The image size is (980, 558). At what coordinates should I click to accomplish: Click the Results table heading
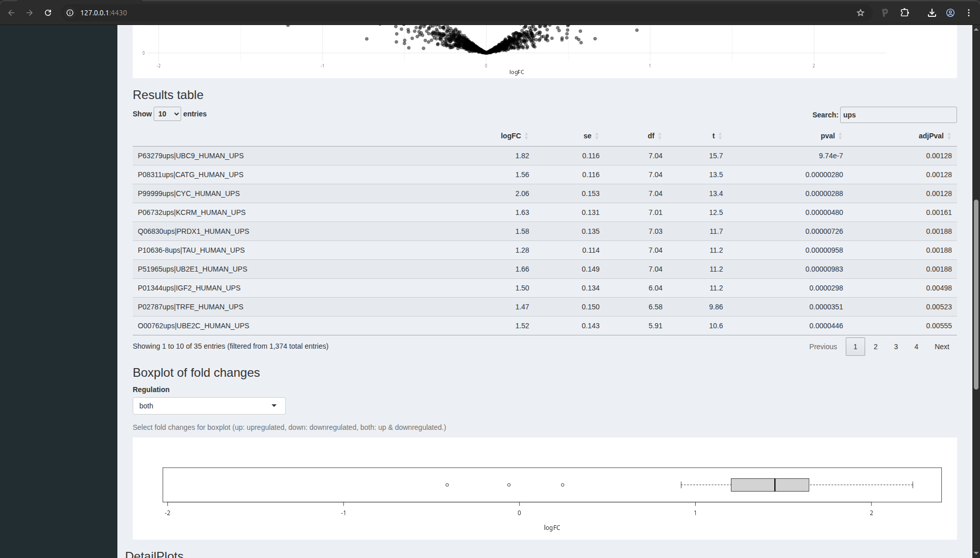[x=168, y=95]
